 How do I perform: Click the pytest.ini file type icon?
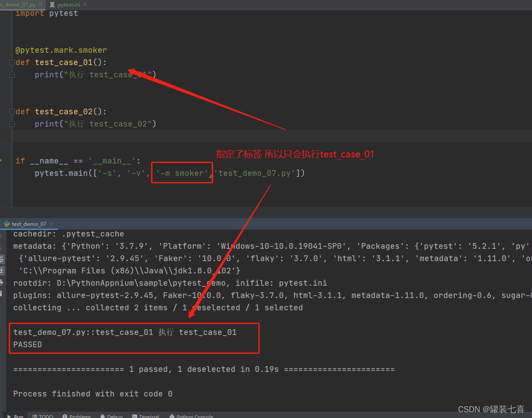click(x=53, y=4)
